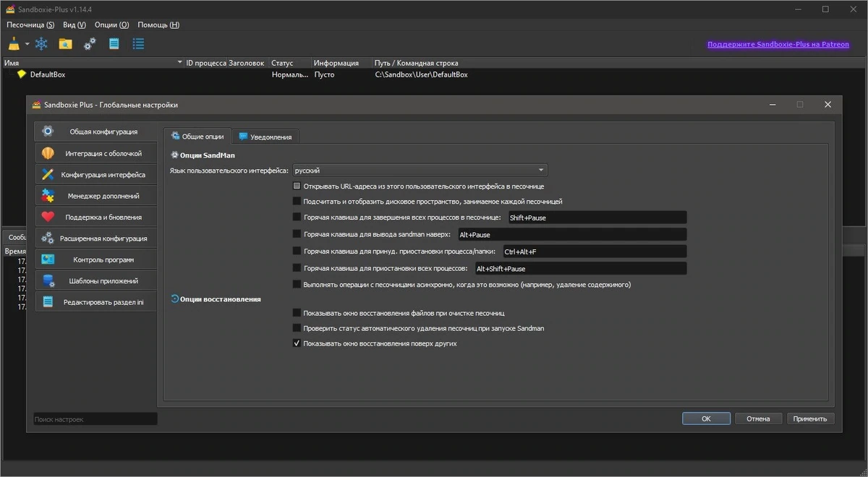868x477 pixels.
Task: Click the blue list view toolbar icon
Action: pos(138,44)
